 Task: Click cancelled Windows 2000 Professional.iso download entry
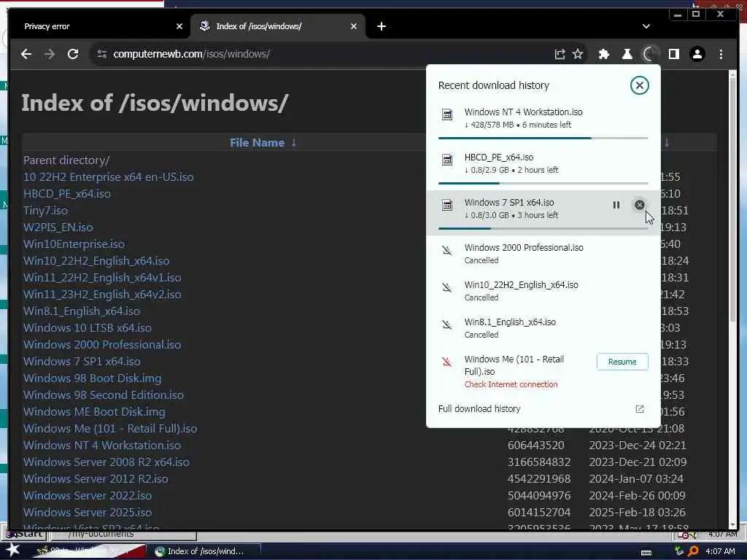tap(543, 254)
